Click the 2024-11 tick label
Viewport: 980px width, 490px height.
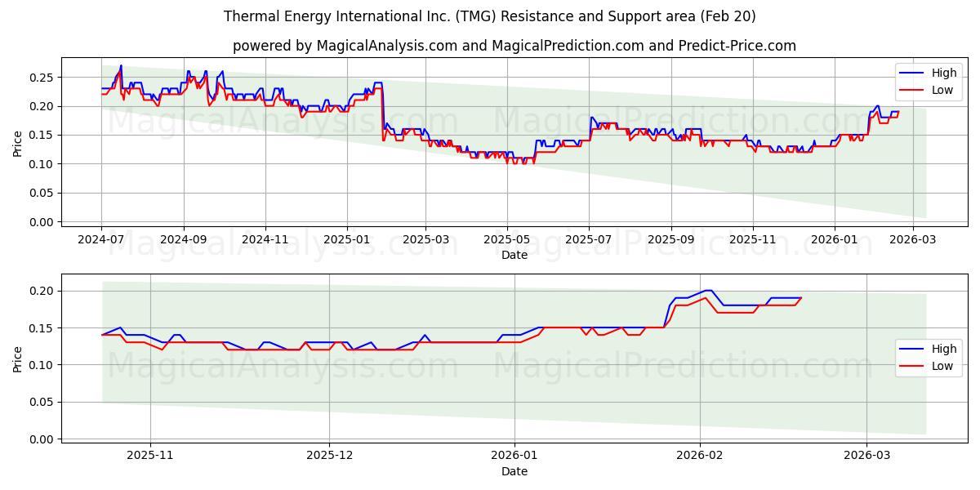265,240
